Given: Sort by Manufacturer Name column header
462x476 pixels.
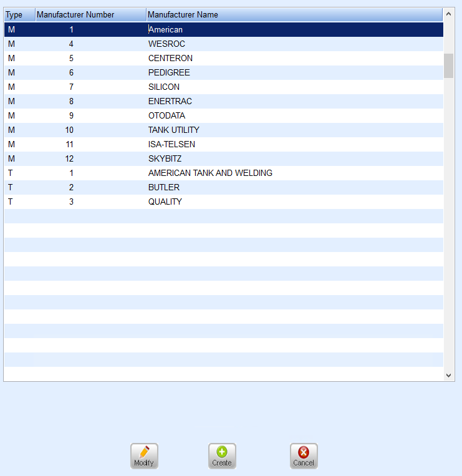Looking at the screenshot, I should [x=294, y=14].
